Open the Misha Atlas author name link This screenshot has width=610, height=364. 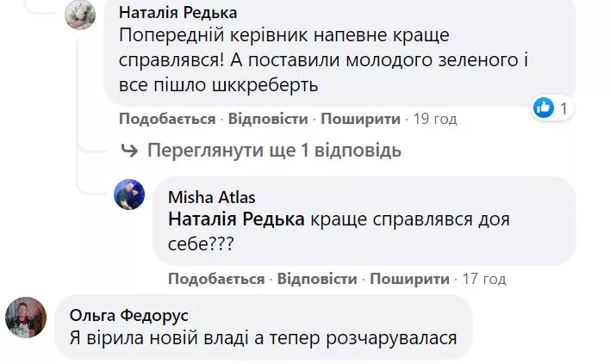(212, 198)
